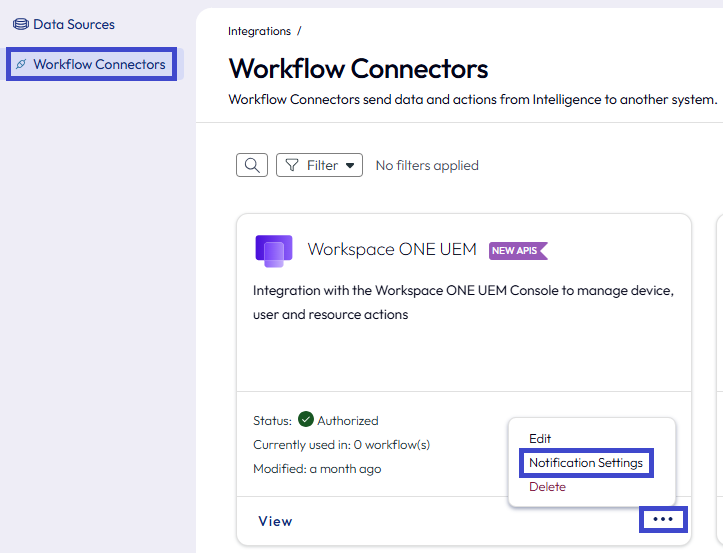Click the funnel icon in Filter
Viewport: 723px width, 553px height.
[x=292, y=165]
